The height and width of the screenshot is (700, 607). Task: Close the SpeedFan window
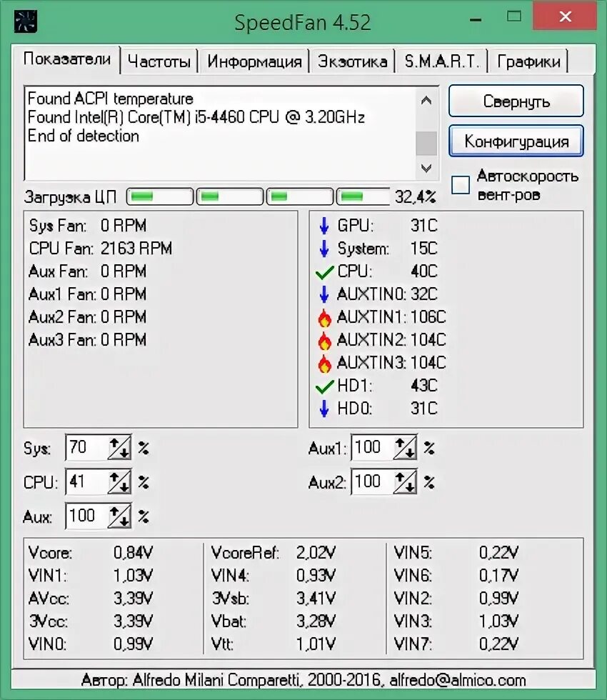coord(565,17)
